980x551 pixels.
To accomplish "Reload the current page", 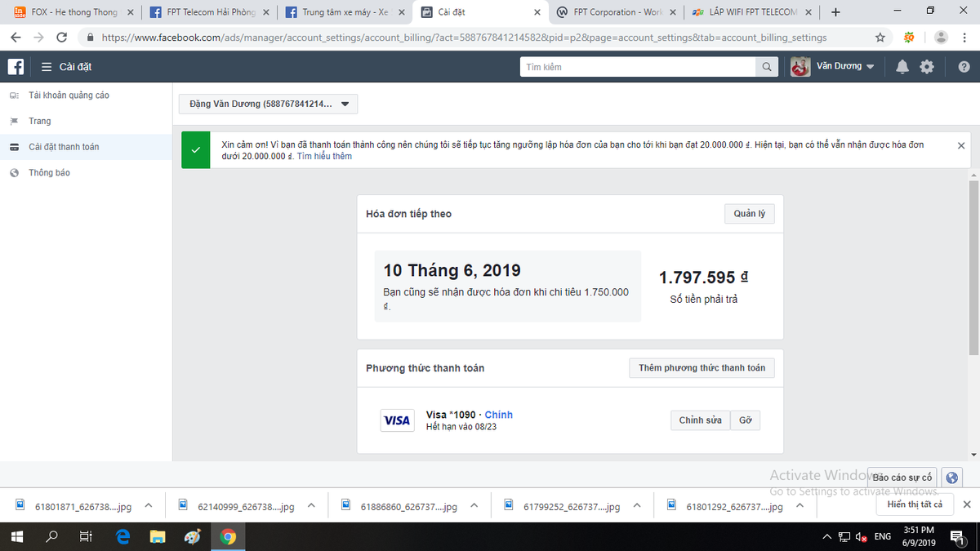I will (62, 38).
